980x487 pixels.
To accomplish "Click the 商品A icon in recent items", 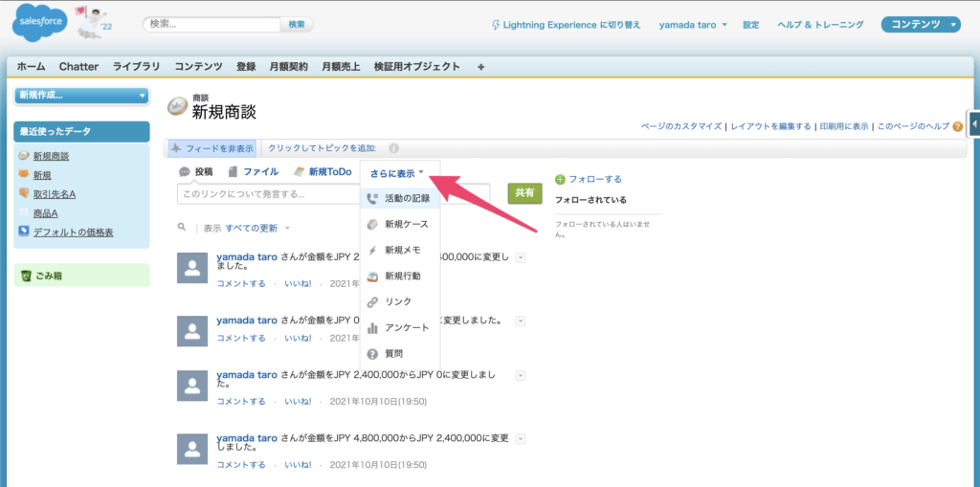I will [24, 213].
